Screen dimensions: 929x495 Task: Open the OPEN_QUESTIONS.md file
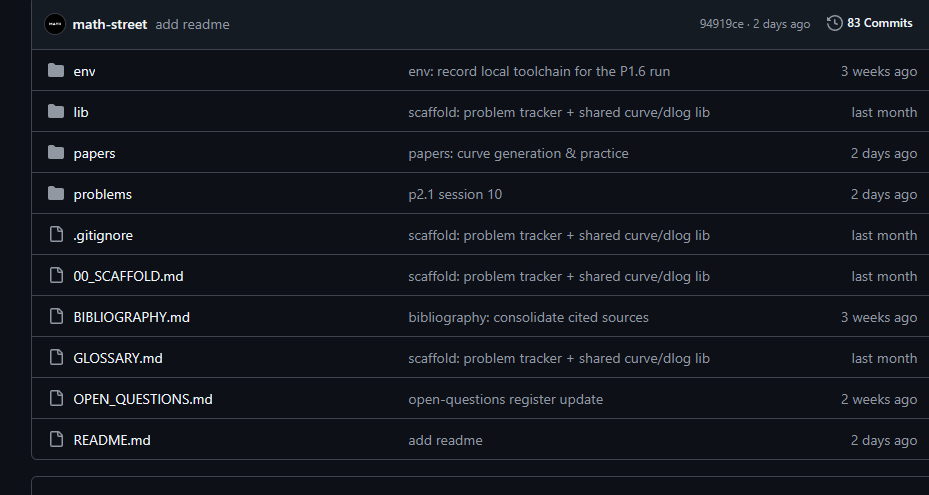(x=143, y=399)
